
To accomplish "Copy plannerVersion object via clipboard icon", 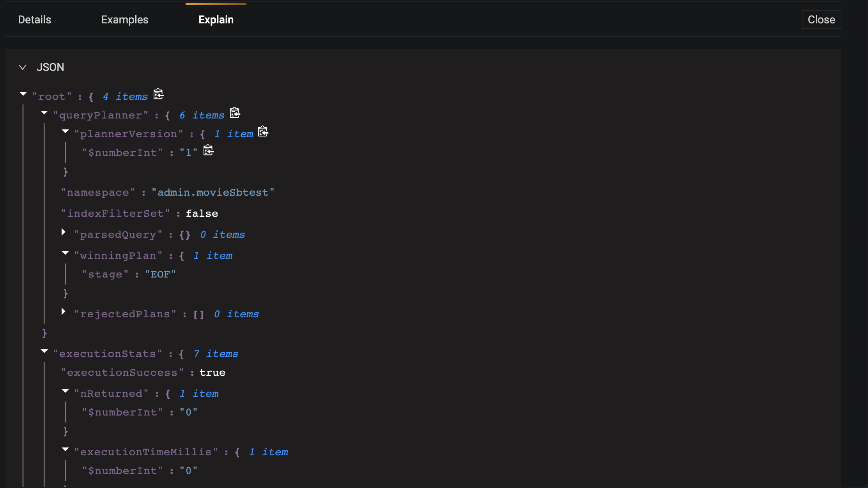I will (263, 132).
